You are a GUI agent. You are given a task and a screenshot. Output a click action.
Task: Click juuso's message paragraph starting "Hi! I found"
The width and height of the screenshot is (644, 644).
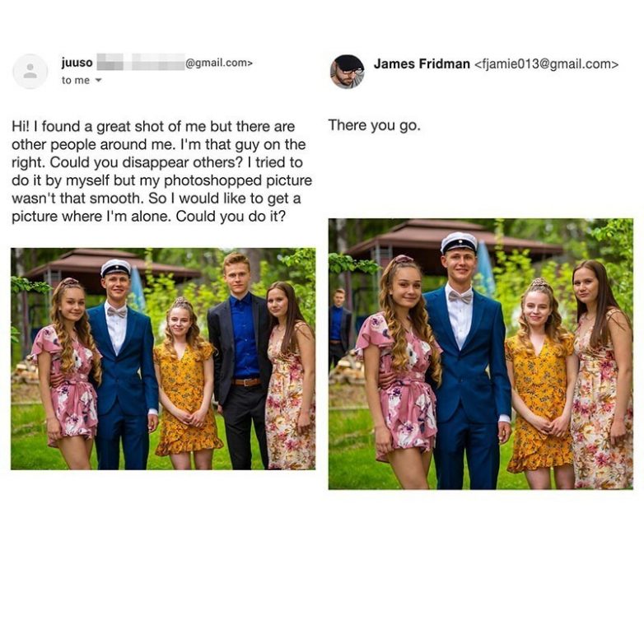tap(161, 171)
